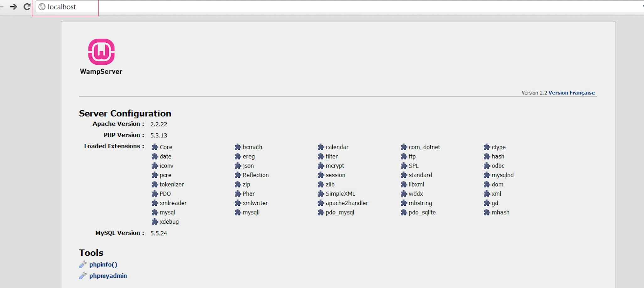Open the Version Française link
This screenshot has height=288, width=644.
point(572,93)
